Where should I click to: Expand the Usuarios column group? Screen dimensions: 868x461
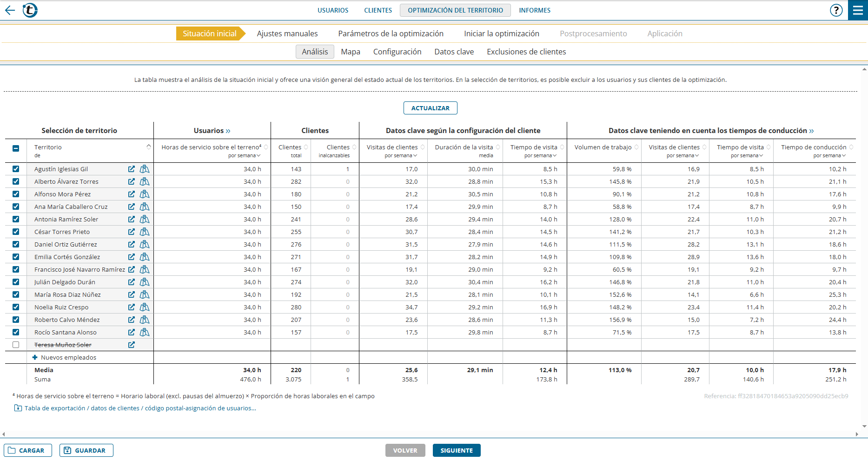[228, 131]
